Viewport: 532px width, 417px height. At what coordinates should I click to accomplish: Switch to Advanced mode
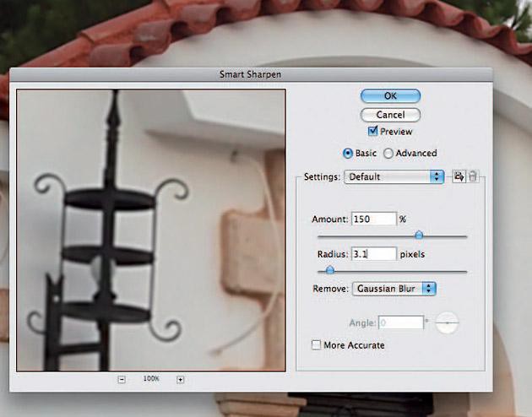(388, 154)
